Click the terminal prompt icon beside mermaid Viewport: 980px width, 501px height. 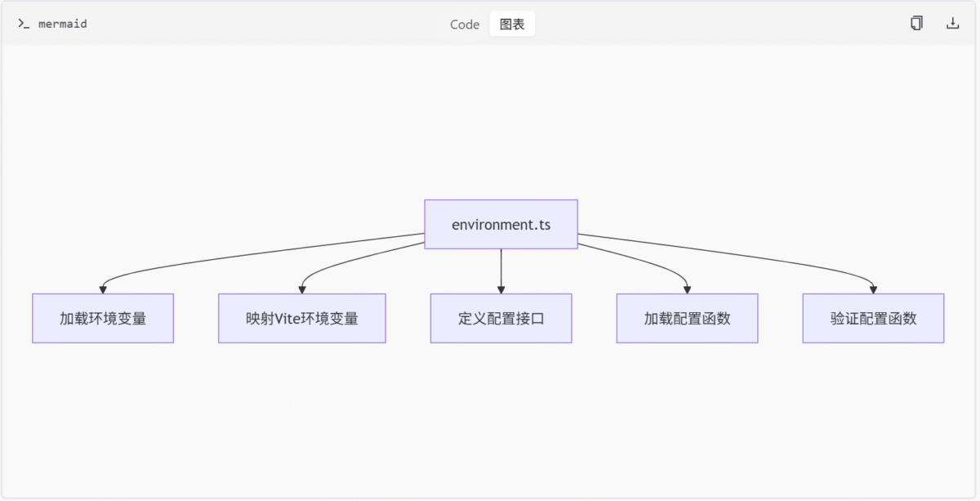(24, 24)
